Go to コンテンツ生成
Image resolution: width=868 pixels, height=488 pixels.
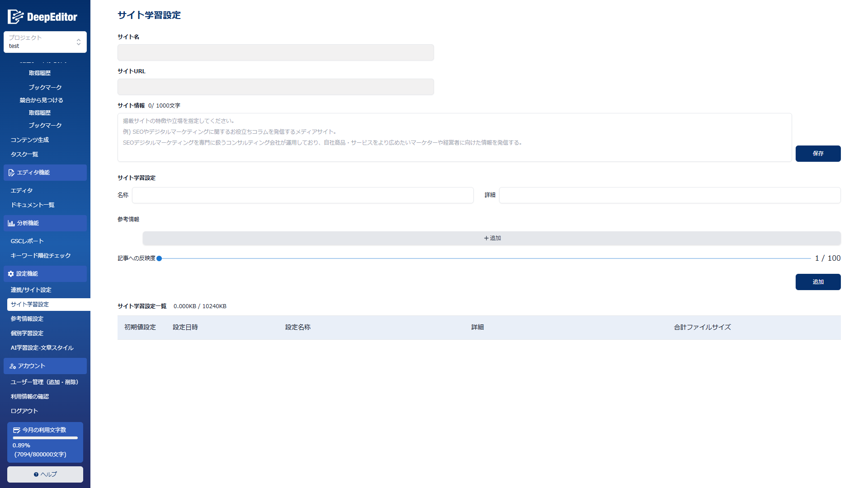tap(30, 140)
